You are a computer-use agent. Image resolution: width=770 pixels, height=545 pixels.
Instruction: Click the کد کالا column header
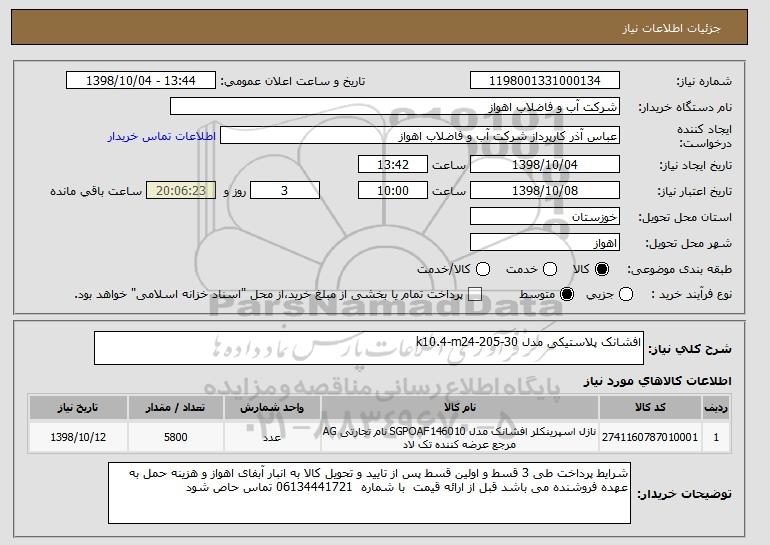click(x=650, y=408)
